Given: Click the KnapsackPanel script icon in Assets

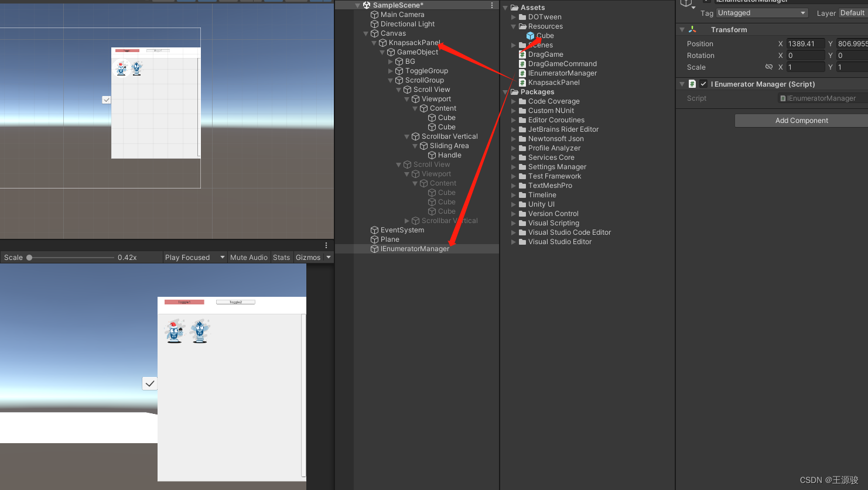Looking at the screenshot, I should pyautogui.click(x=522, y=83).
